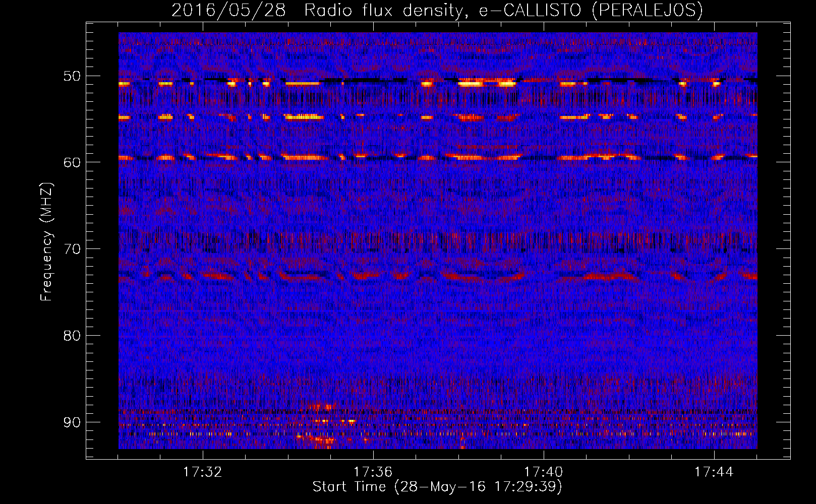The height and width of the screenshot is (504, 816).
Task: Click the 'Frequency (MHZ)' axis label
Action: [x=46, y=242]
